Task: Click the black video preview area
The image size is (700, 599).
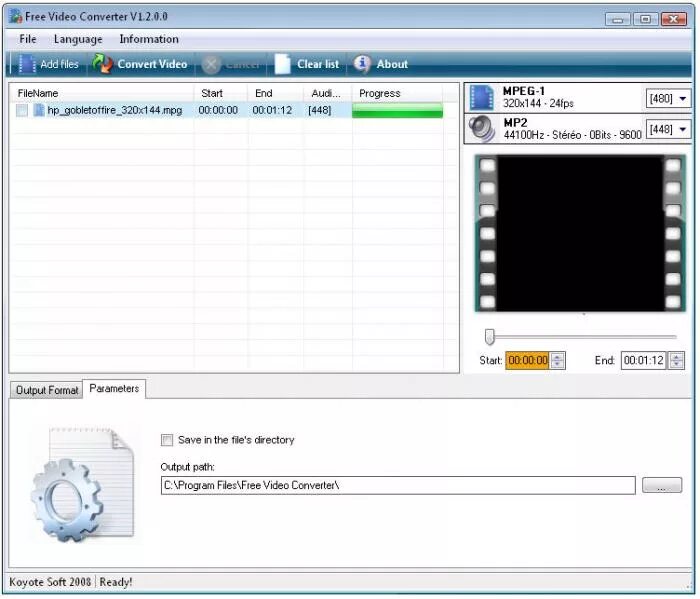Action: (581, 234)
